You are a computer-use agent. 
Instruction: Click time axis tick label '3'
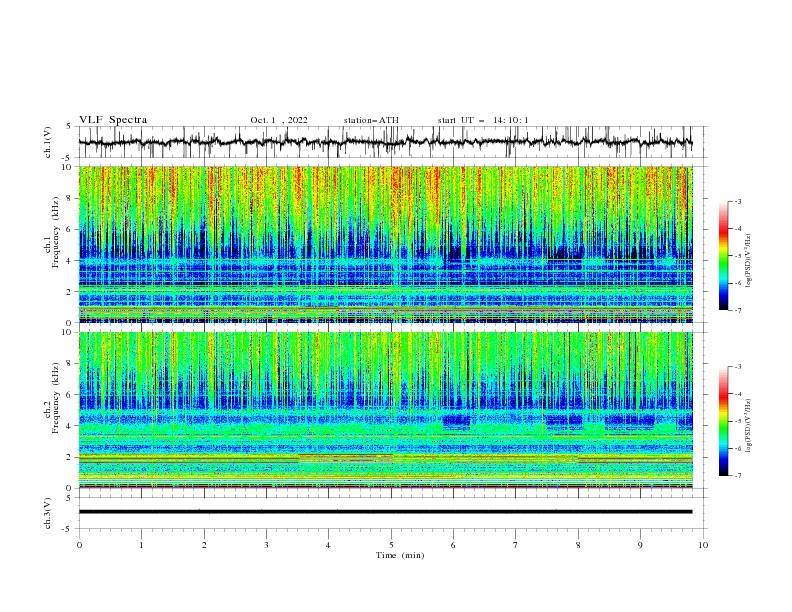[267, 545]
